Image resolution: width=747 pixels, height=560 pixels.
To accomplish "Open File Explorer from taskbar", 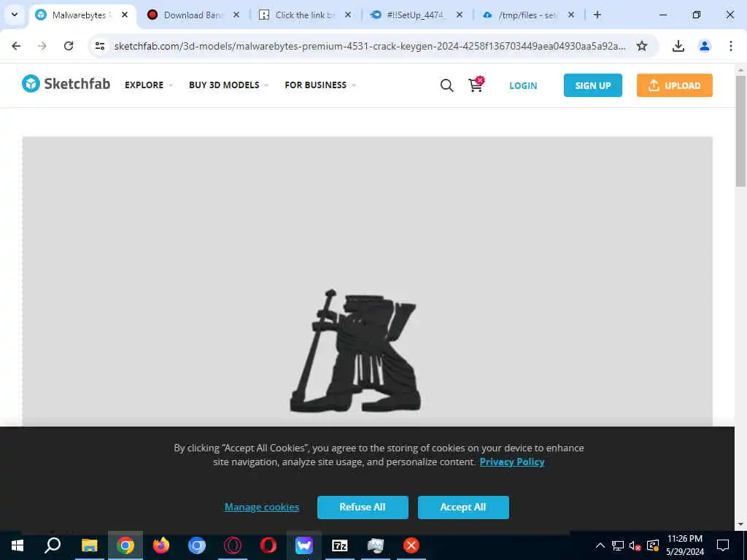I will coord(89,545).
